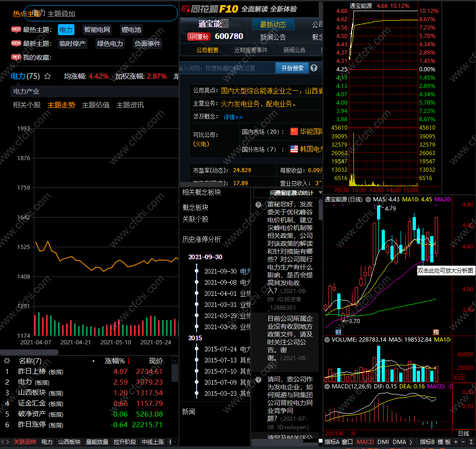
Task: Add 电力 theme to favorites with star icon
Action: tap(47, 76)
